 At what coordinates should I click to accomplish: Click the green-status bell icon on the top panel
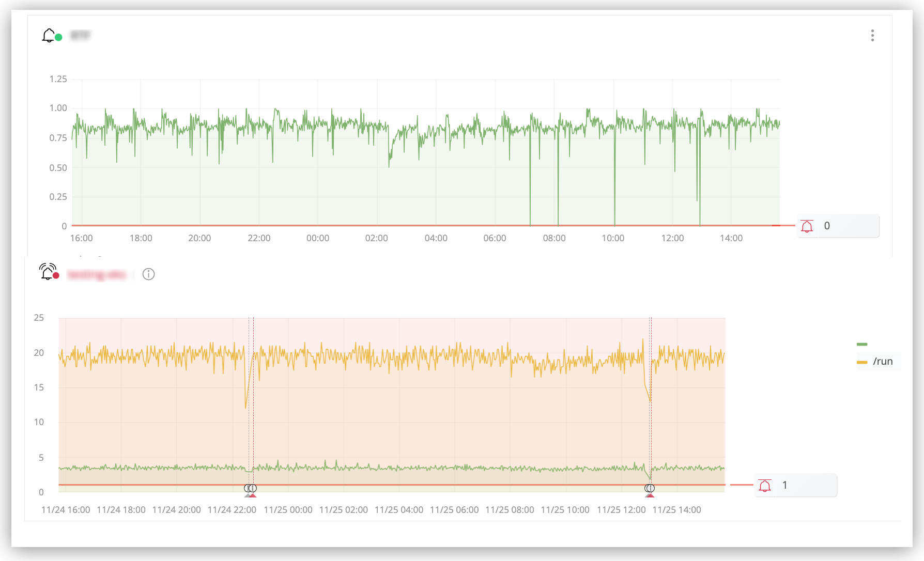[49, 35]
